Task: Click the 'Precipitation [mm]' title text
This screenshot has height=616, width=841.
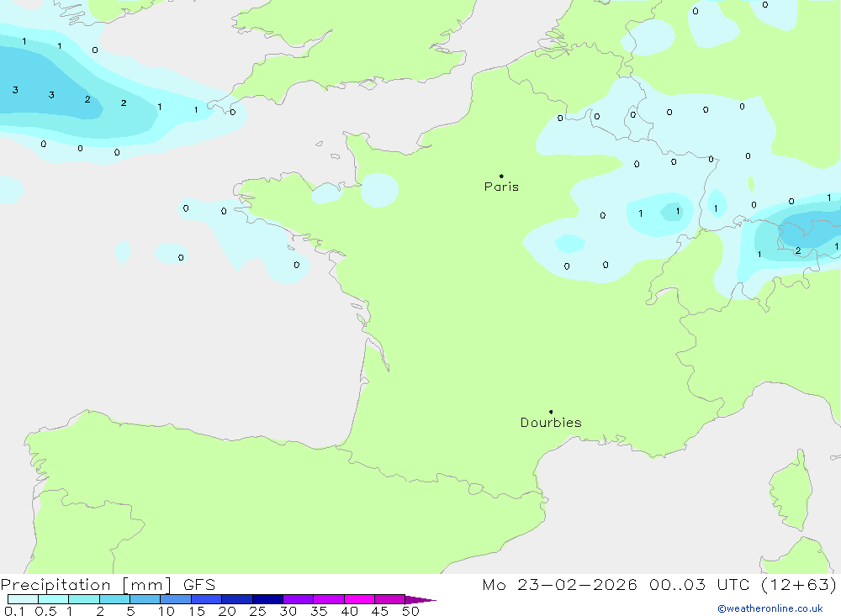Action: (86, 585)
